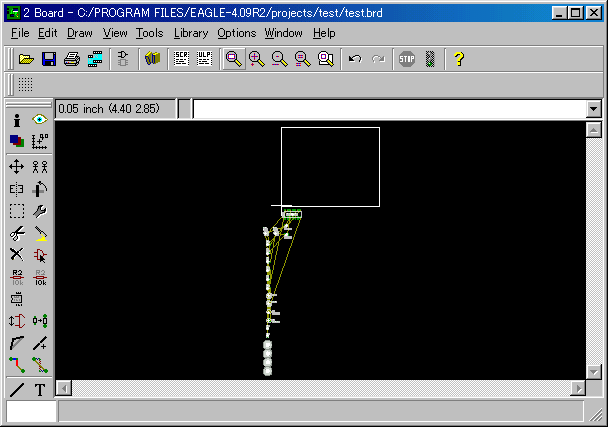Expand the command line history dropdown
Image resolution: width=608 pixels, height=427 pixels.
[x=594, y=109]
